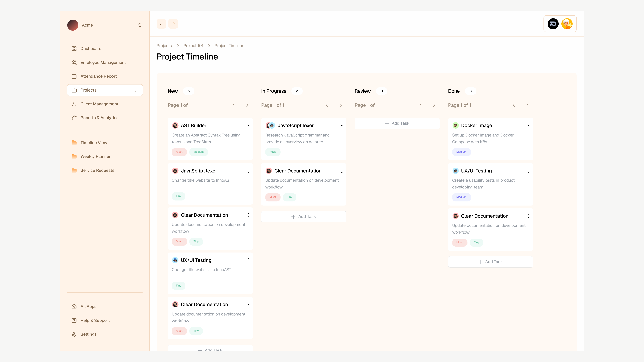
Task: Open Help & Support in sidebar
Action: (x=95, y=320)
